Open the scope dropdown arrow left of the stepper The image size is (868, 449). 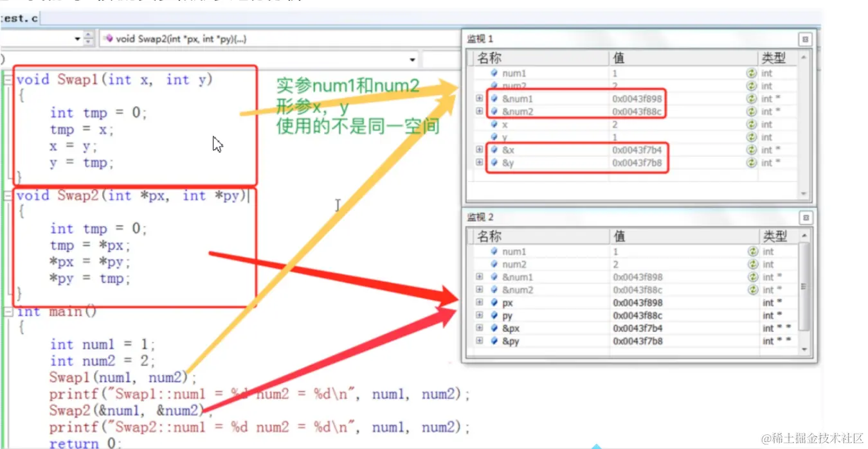pyautogui.click(x=77, y=39)
